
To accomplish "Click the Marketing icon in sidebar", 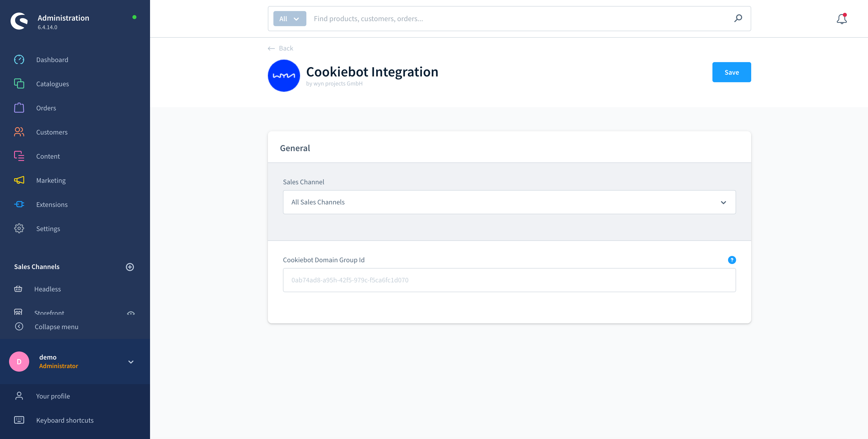I will click(19, 180).
